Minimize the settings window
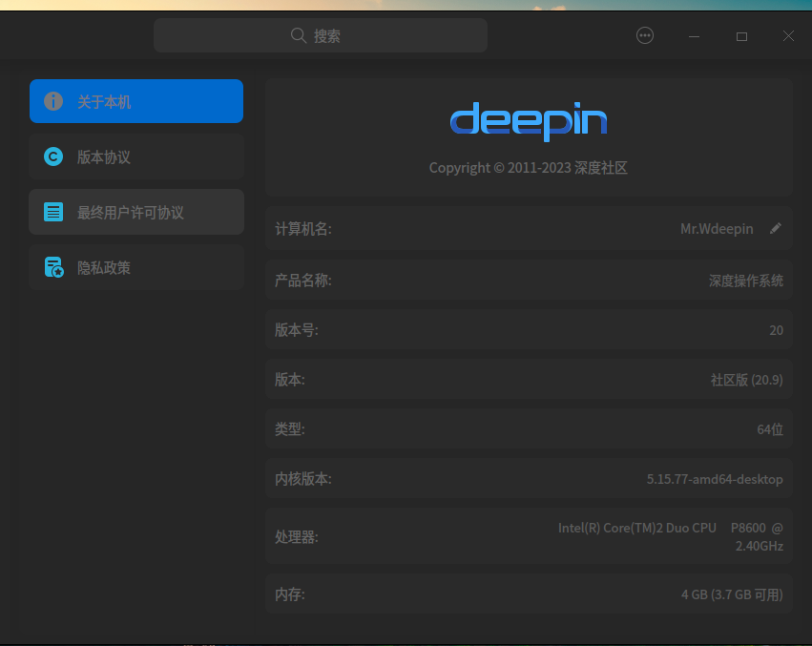812x646 pixels. [x=694, y=36]
